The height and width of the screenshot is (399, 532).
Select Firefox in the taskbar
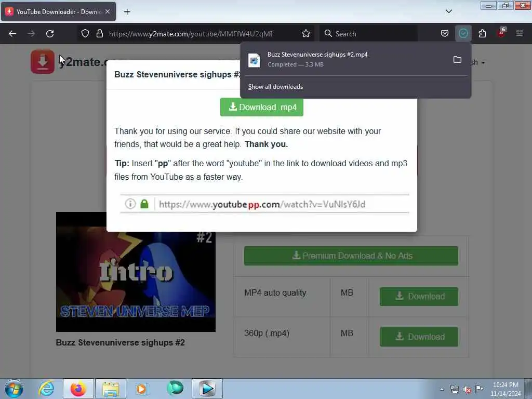coord(78,389)
